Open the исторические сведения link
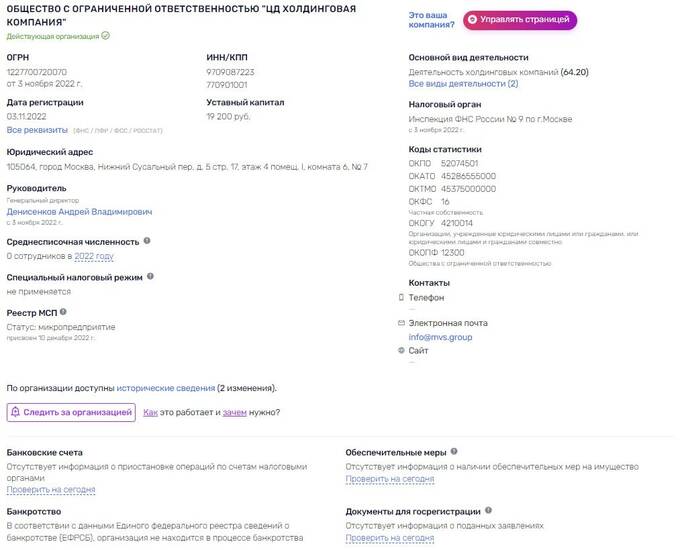 [166, 388]
